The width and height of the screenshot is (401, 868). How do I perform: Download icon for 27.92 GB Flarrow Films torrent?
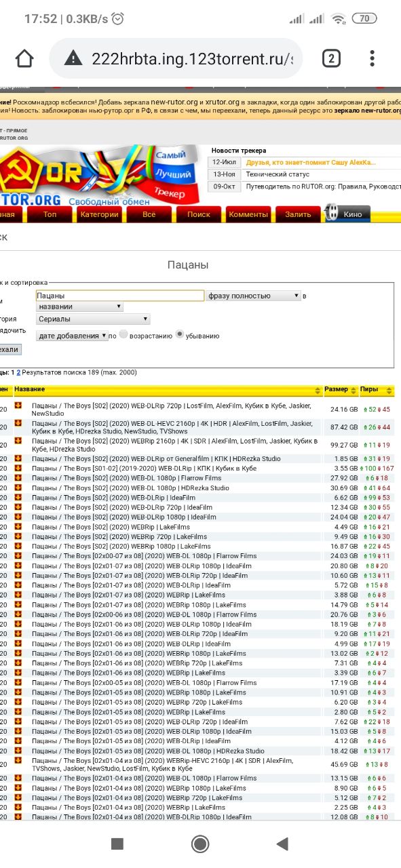(18, 478)
